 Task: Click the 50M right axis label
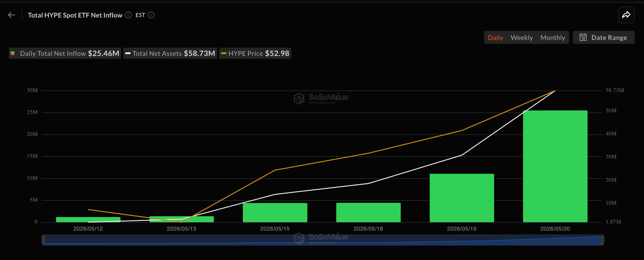click(x=611, y=110)
